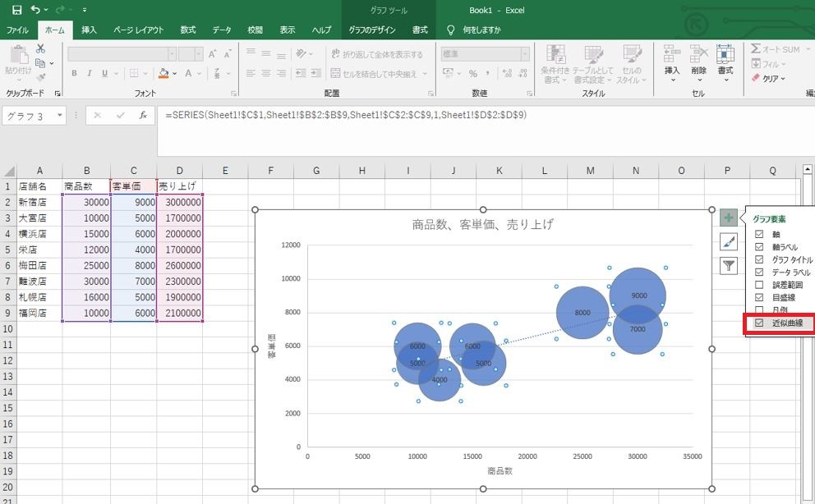815x504 pixels.
Task: Switch to the データ (Data) tab
Action: pos(222,30)
